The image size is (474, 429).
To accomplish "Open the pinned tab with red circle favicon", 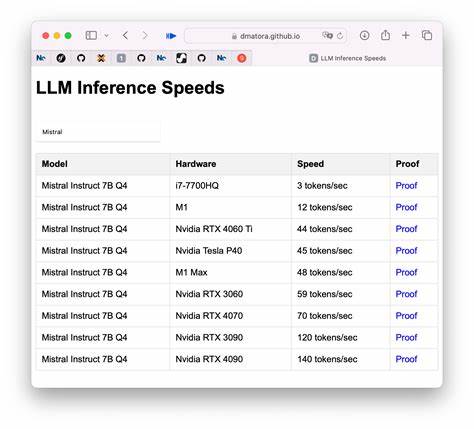I will (242, 58).
